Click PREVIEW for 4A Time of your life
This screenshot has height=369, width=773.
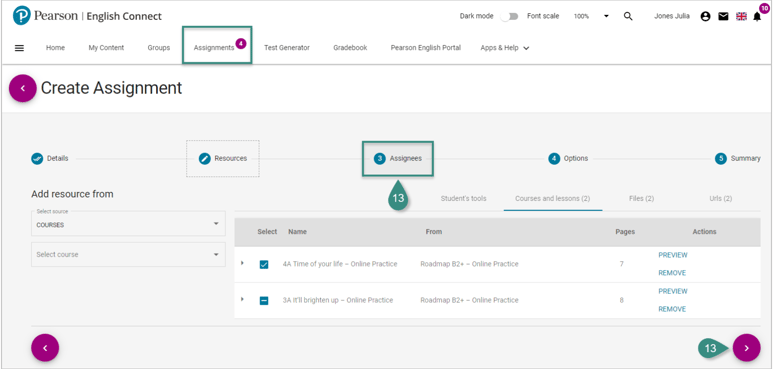point(672,255)
